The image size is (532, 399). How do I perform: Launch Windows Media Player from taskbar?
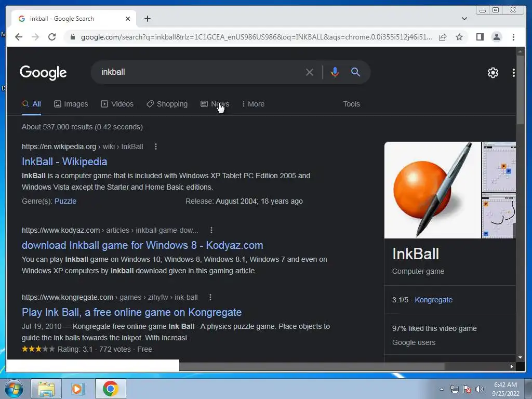point(77,389)
